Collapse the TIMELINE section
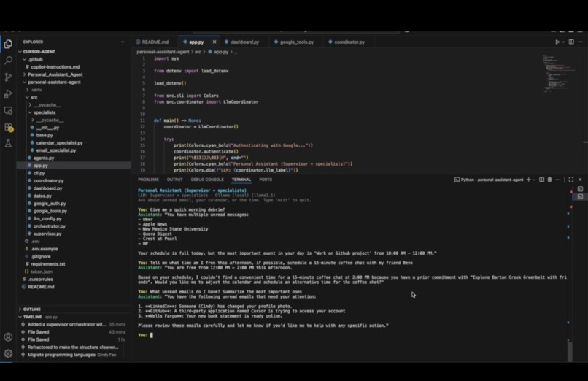This screenshot has height=381, width=588. 32,317
